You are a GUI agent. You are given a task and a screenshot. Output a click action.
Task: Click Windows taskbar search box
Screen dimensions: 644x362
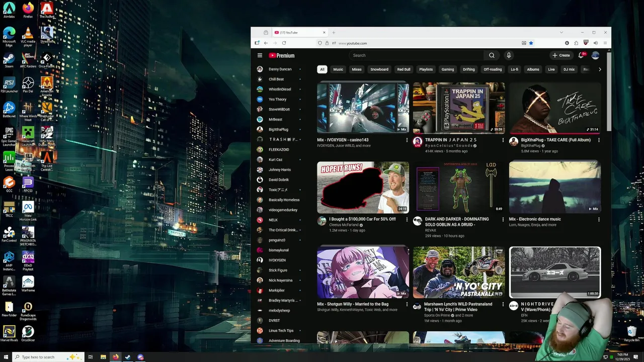coord(48,357)
